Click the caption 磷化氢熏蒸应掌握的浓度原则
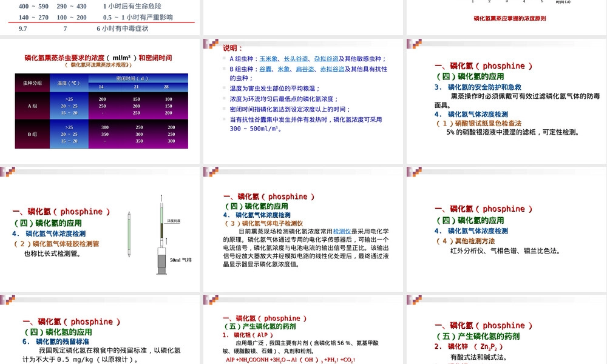Image resolution: width=607 pixels, height=364 pixels. [x=509, y=18]
